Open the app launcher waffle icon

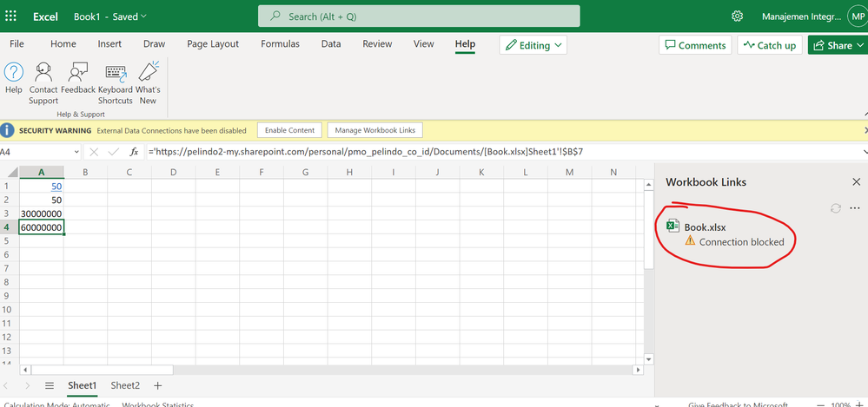pyautogui.click(x=10, y=16)
